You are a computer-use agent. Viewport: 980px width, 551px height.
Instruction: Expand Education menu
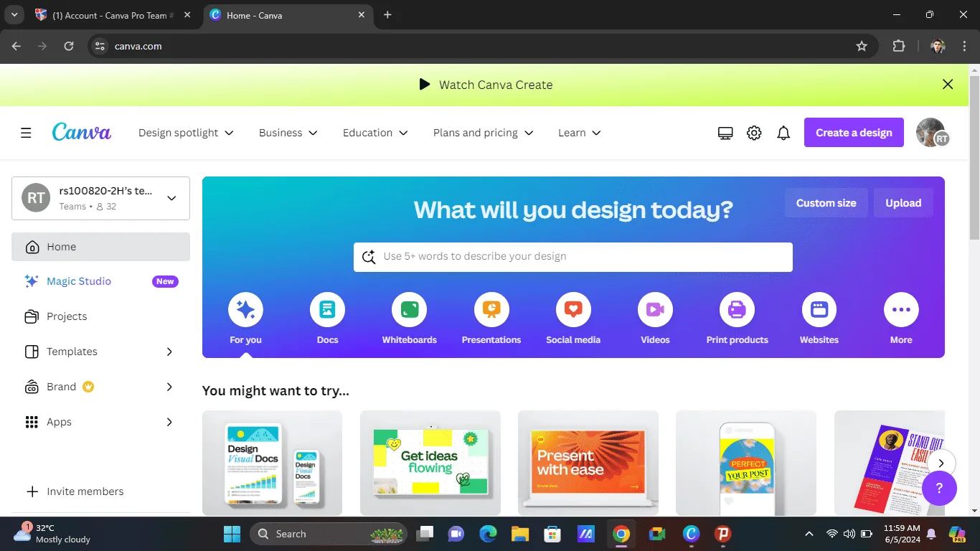(375, 133)
